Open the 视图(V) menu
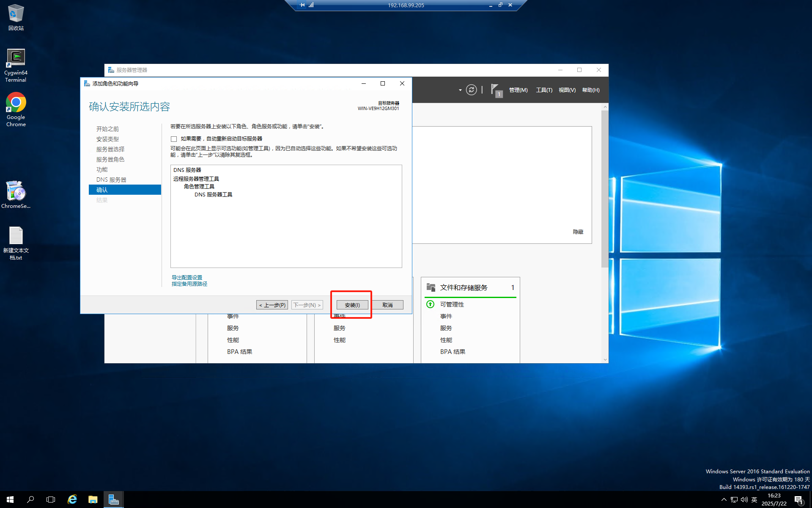 [x=567, y=90]
